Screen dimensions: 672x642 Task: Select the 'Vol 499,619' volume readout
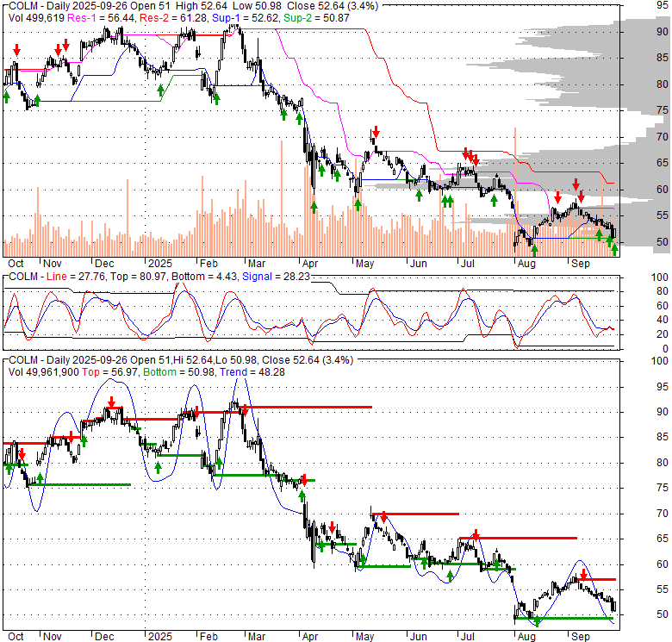click(x=36, y=18)
